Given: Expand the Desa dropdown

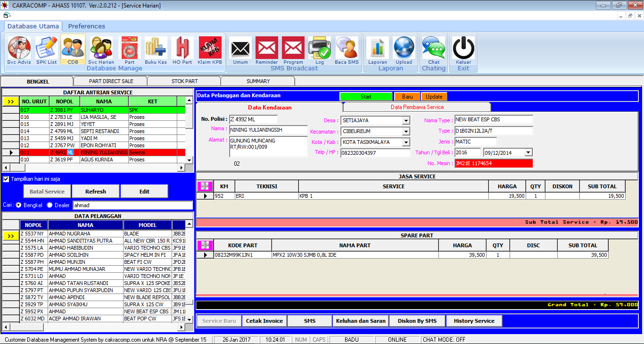Looking at the screenshot, I should pyautogui.click(x=406, y=121).
